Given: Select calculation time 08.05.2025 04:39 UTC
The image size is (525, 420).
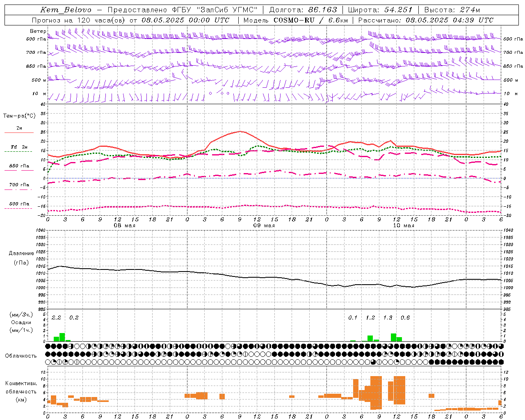Looking at the screenshot, I should coord(450,20).
